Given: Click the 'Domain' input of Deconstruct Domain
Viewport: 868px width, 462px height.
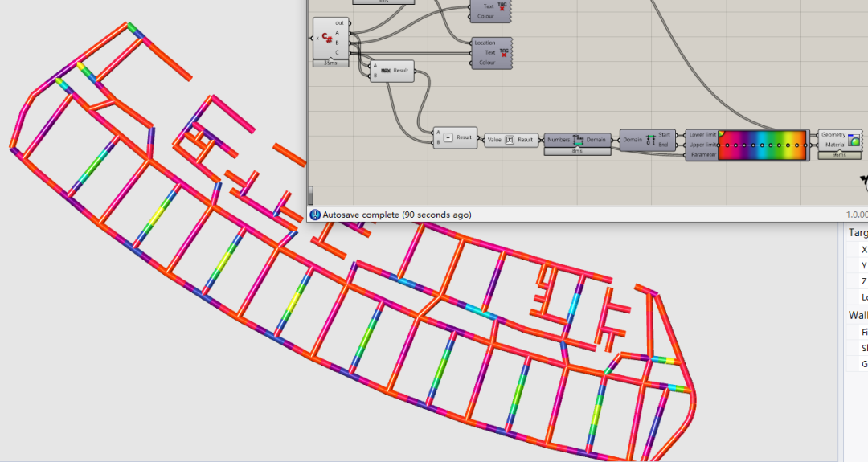Looking at the screenshot, I should coord(633,140).
